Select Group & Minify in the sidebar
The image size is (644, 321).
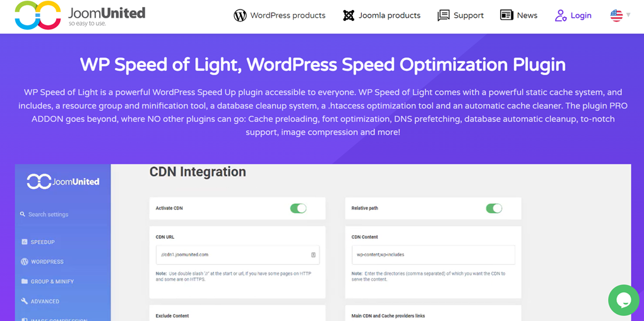(52, 282)
